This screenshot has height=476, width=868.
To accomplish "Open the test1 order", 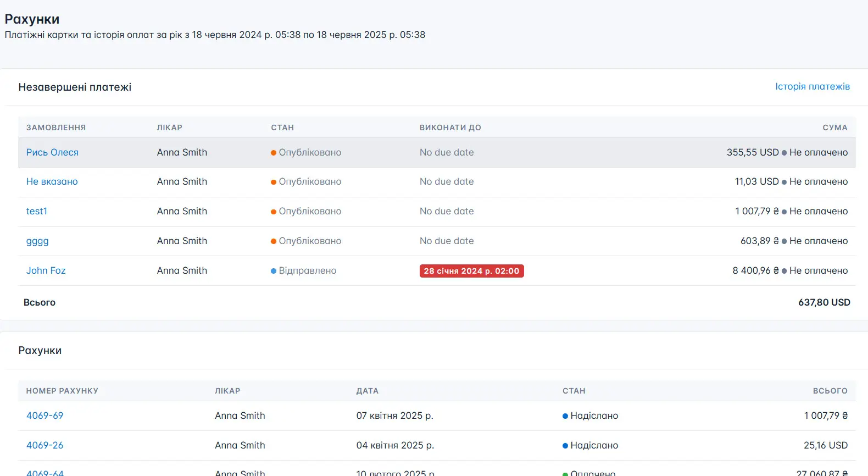I will [37, 211].
